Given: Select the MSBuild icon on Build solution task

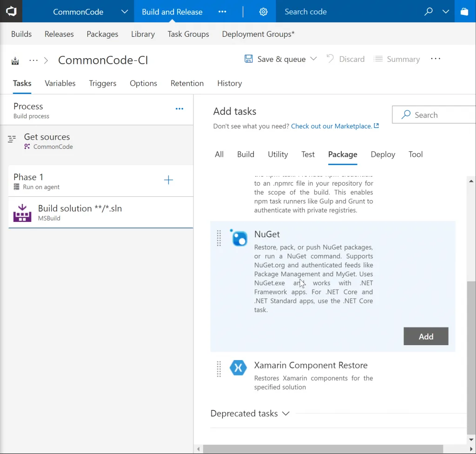Looking at the screenshot, I should 22,212.
